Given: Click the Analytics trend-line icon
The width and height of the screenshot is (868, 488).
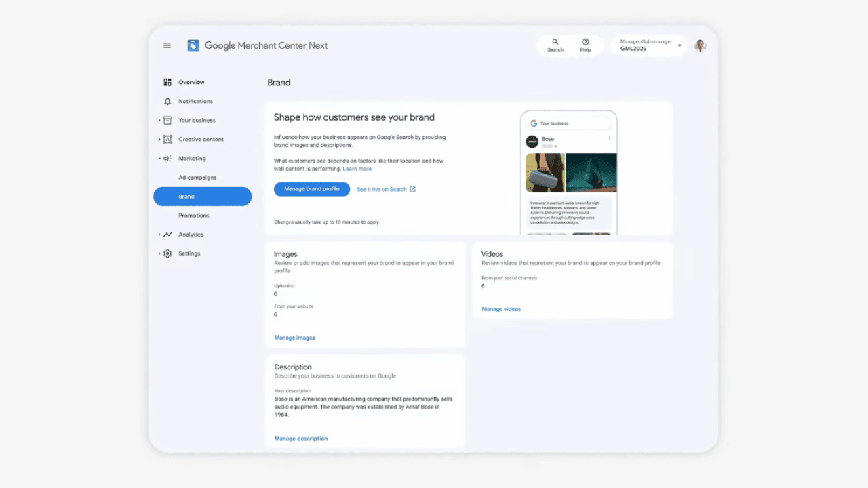Looking at the screenshot, I should click(x=167, y=235).
